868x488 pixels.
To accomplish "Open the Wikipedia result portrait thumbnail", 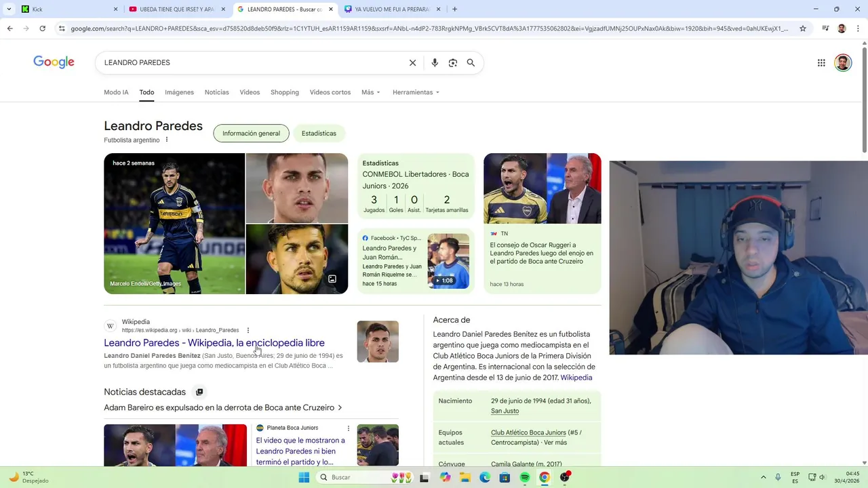I will [378, 342].
